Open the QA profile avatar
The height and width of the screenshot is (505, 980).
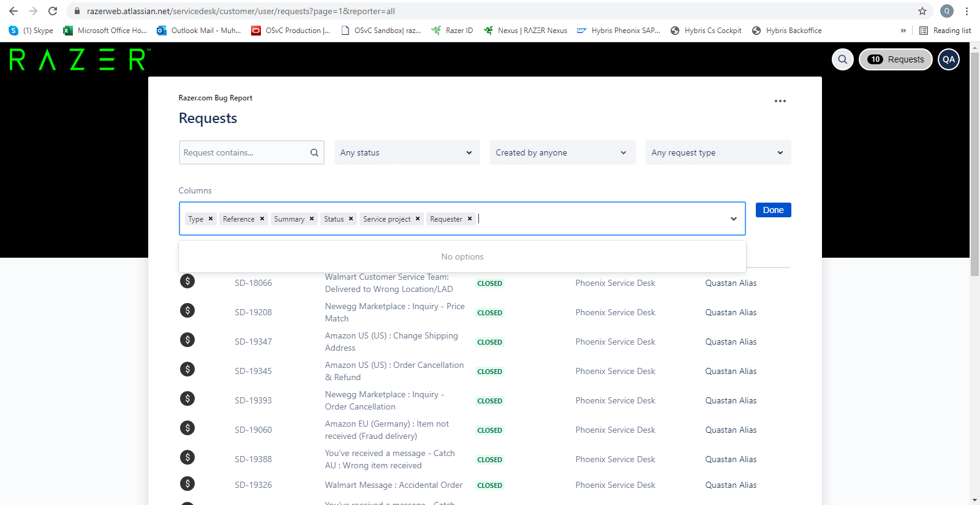pyautogui.click(x=949, y=59)
